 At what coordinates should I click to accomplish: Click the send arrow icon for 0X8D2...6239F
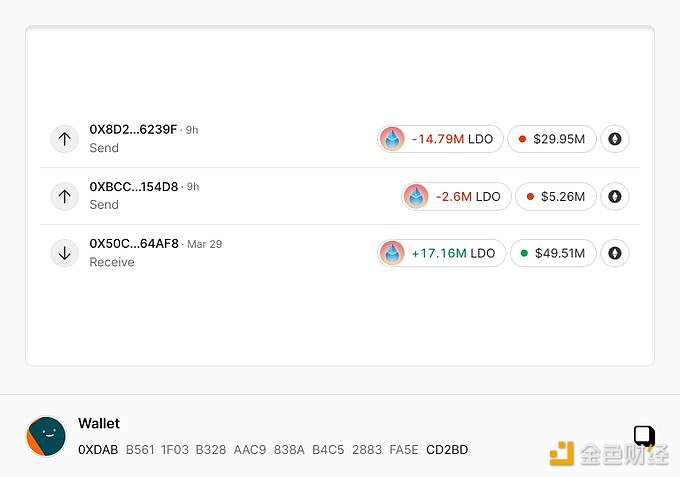[x=64, y=139]
